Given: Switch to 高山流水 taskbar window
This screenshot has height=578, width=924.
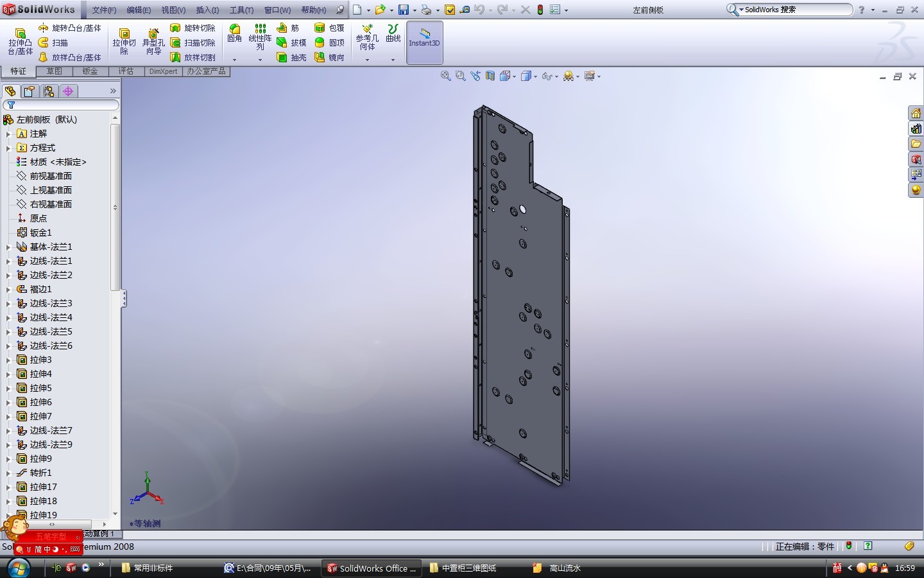Looking at the screenshot, I should (565, 568).
